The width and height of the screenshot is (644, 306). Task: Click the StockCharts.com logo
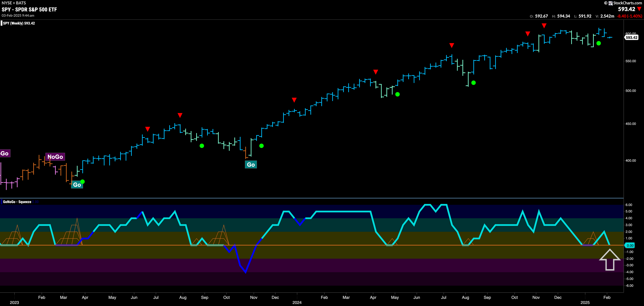(x=623, y=3)
